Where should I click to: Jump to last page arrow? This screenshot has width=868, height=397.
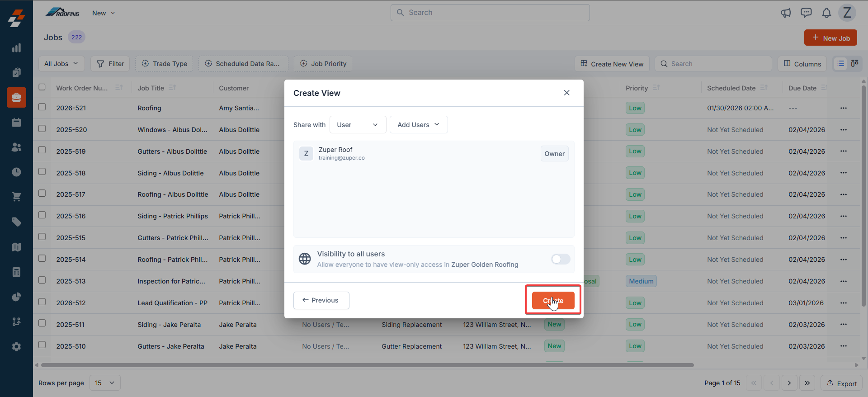[x=807, y=383]
